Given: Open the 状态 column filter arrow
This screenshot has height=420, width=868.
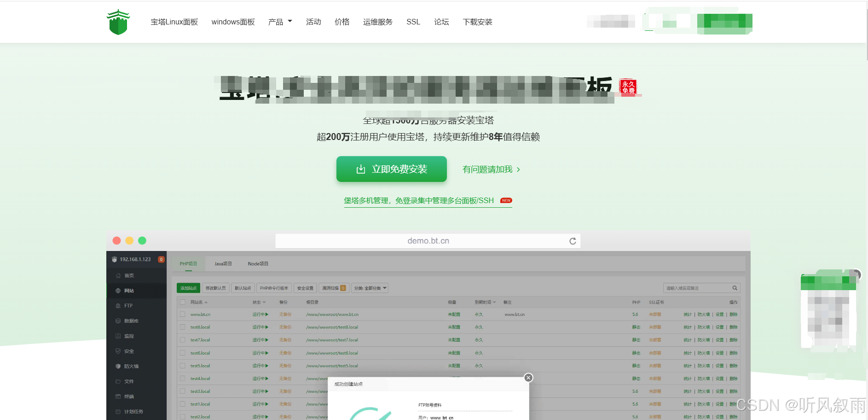Looking at the screenshot, I should point(264,303).
